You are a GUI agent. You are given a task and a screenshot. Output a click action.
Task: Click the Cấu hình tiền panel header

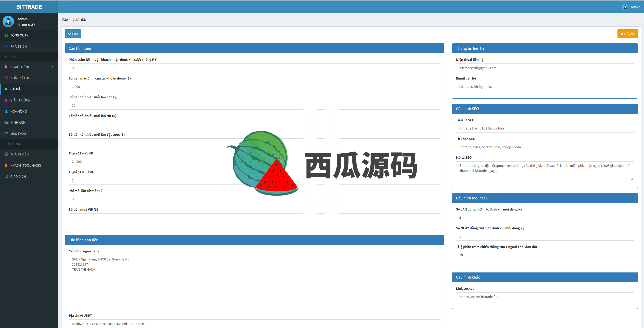point(254,48)
